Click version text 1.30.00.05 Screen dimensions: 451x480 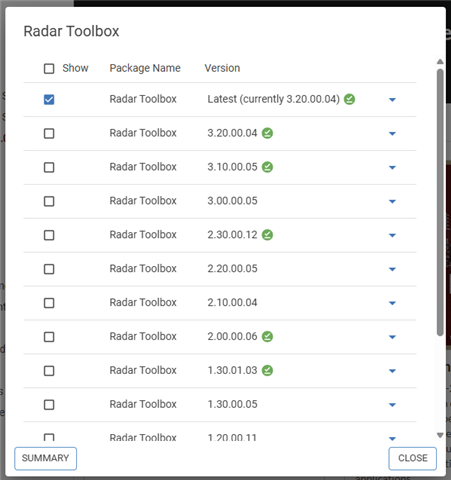coord(232,404)
